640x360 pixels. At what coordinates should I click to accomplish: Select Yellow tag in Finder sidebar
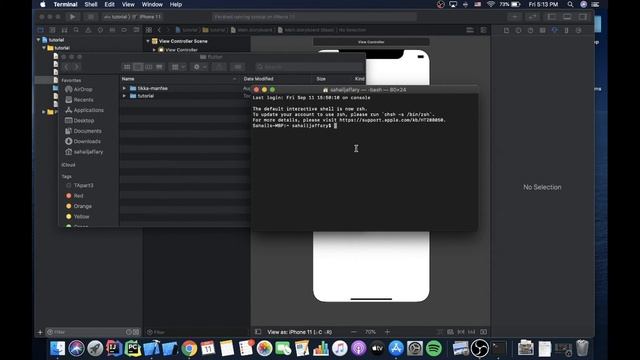pos(81,217)
